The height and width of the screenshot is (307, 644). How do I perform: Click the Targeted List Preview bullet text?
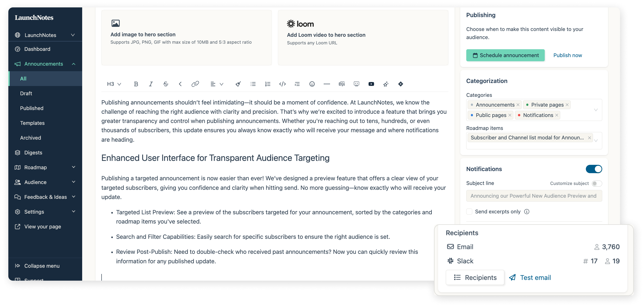[274, 217]
